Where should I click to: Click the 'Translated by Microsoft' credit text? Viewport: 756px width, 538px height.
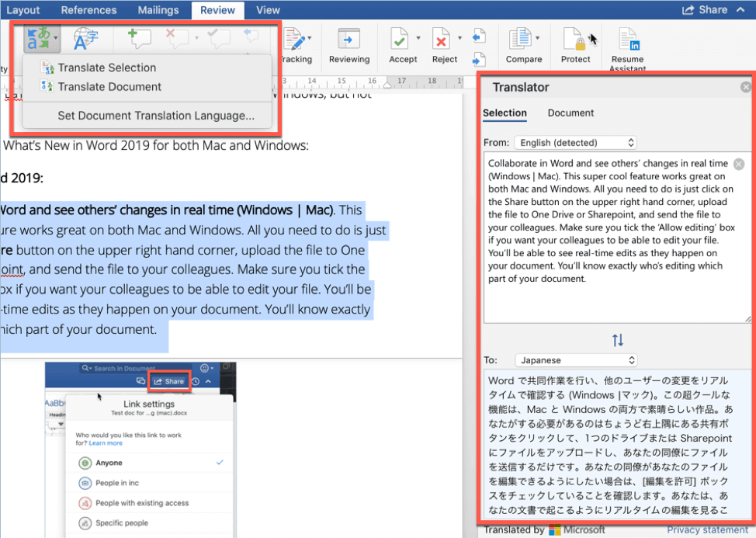tap(544, 529)
